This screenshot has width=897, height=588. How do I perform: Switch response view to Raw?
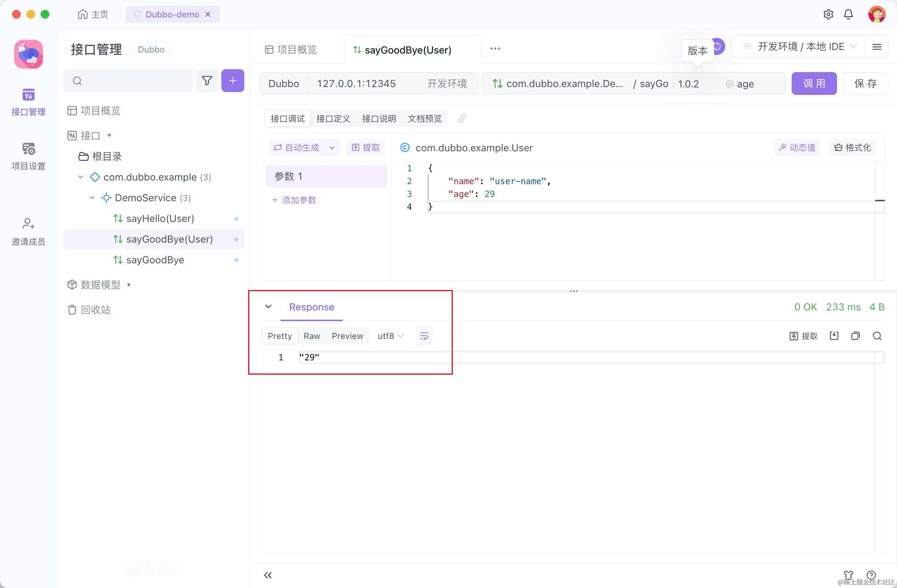tap(312, 336)
